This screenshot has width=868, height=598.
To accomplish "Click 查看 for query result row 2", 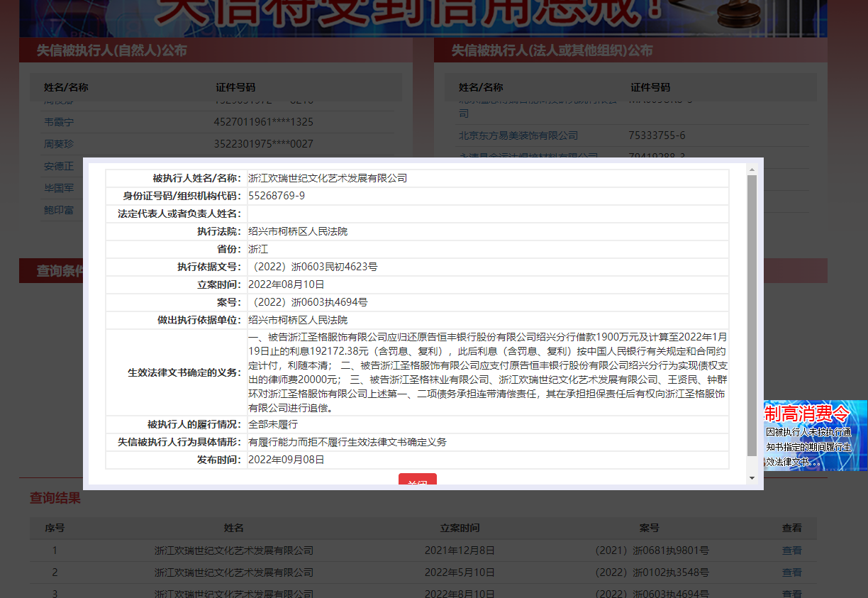I will (x=791, y=572).
